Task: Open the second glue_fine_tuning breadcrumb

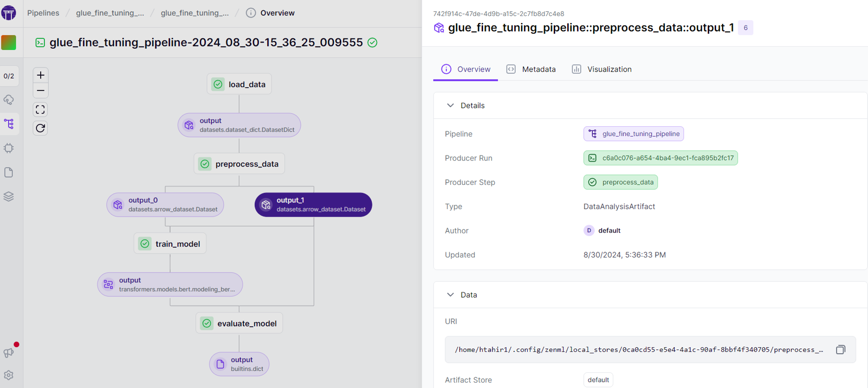Action: [195, 13]
